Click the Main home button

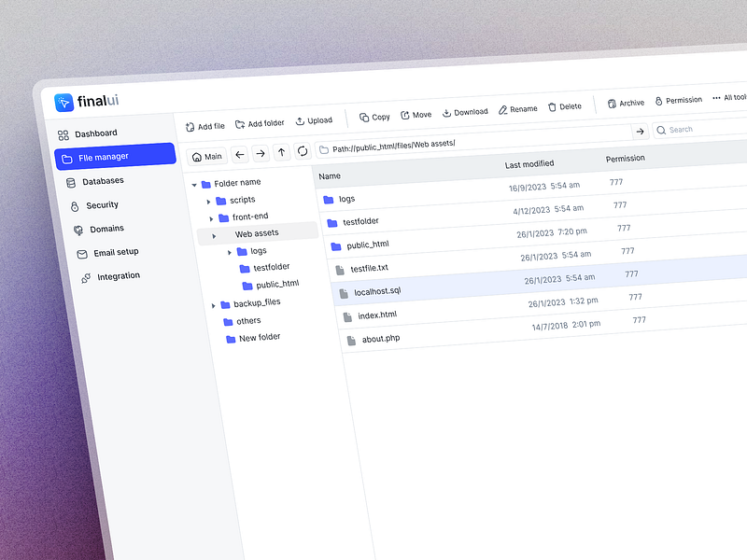tap(206, 156)
